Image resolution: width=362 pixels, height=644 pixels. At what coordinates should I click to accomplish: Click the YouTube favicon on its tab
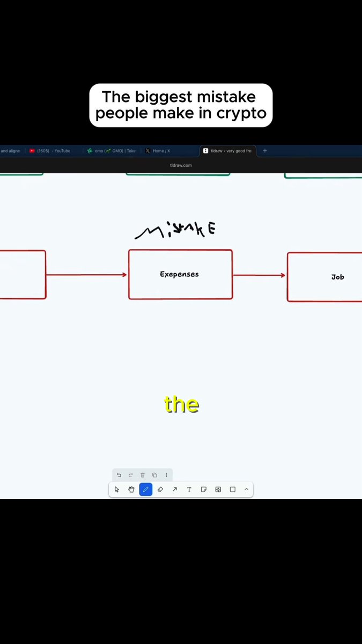(x=32, y=151)
